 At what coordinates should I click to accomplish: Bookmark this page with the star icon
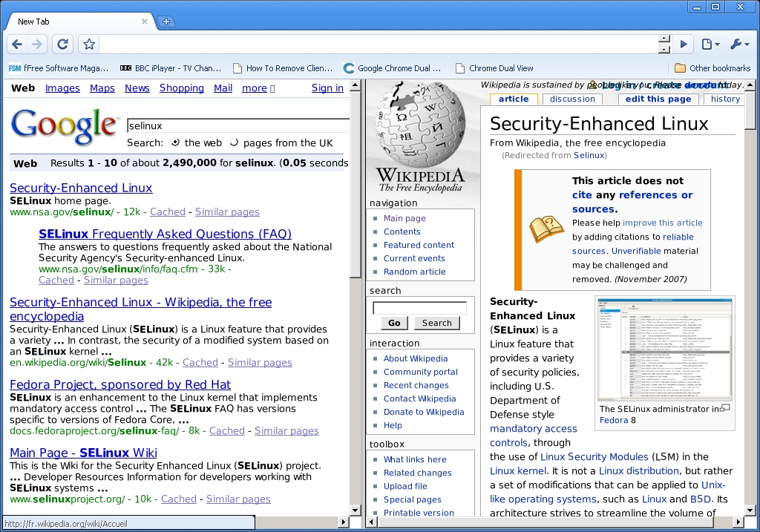coord(89,45)
